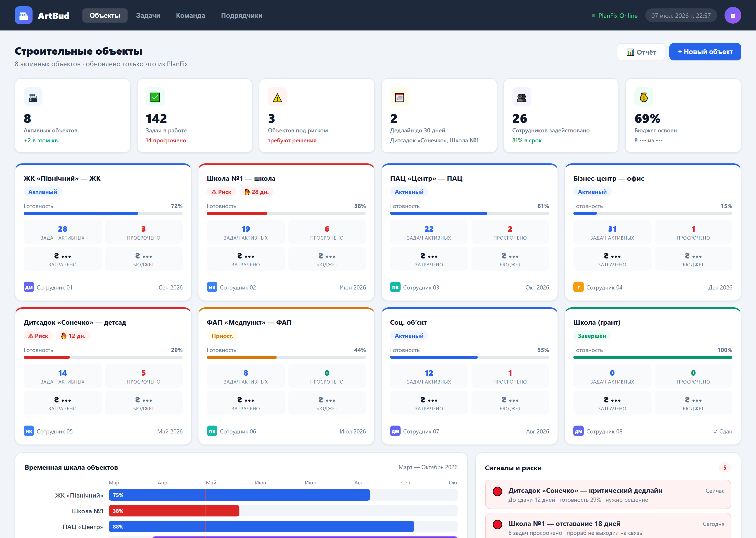The height and width of the screenshot is (538, 756).
Task: Click the warning triangle Объектов под риском icon
Action: pos(277,97)
